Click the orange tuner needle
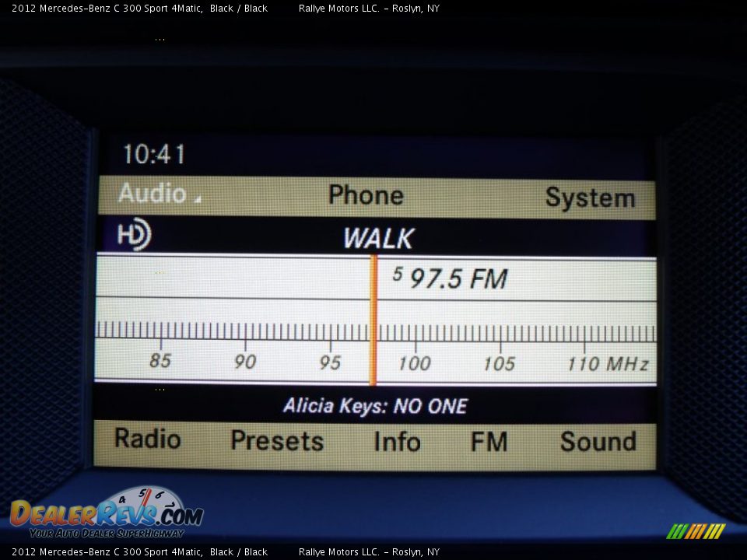This screenshot has height=560, width=747. [x=373, y=319]
